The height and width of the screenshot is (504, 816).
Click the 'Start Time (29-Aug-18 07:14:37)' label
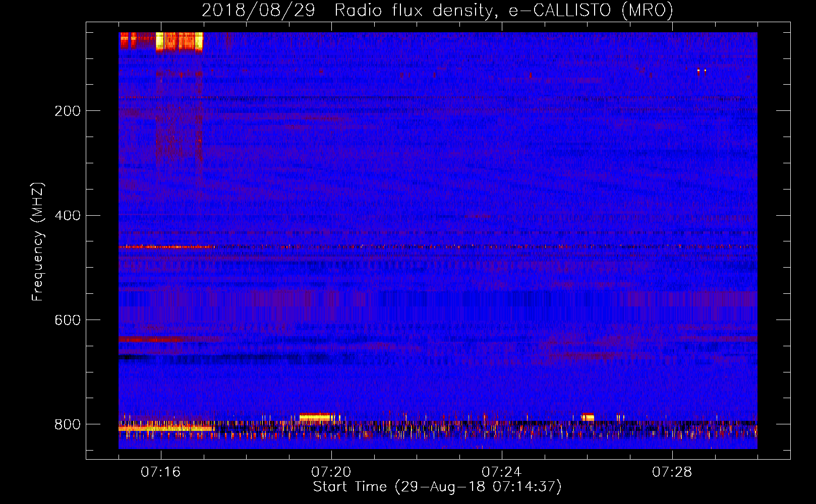coord(437,487)
